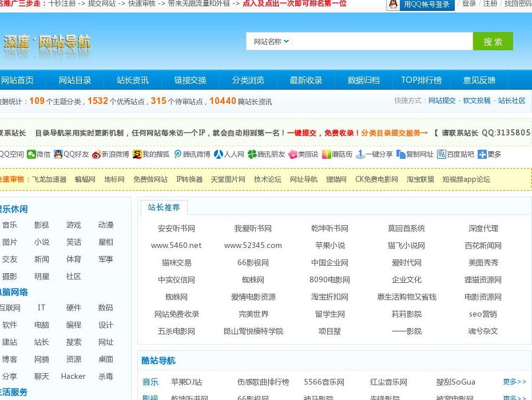Screen dimensions: 532x400
Task: Open 苹果DJ站 in 音乐 row
Action: pos(186,382)
